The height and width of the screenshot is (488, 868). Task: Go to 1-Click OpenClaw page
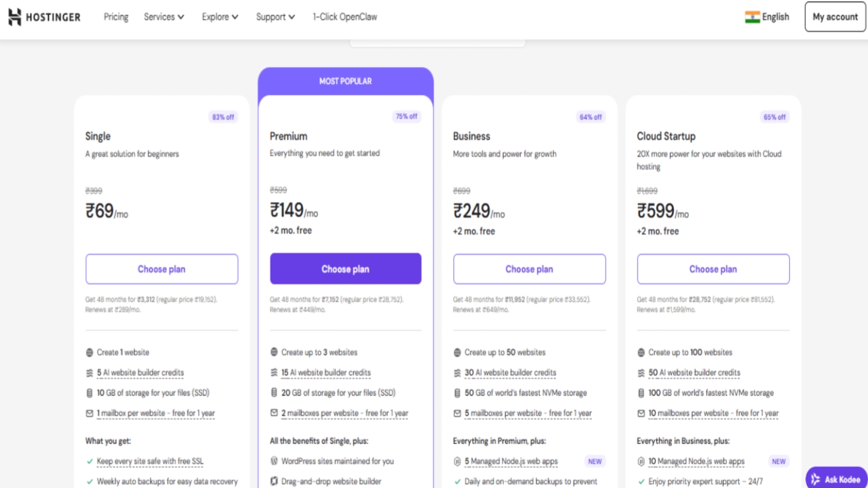(344, 17)
